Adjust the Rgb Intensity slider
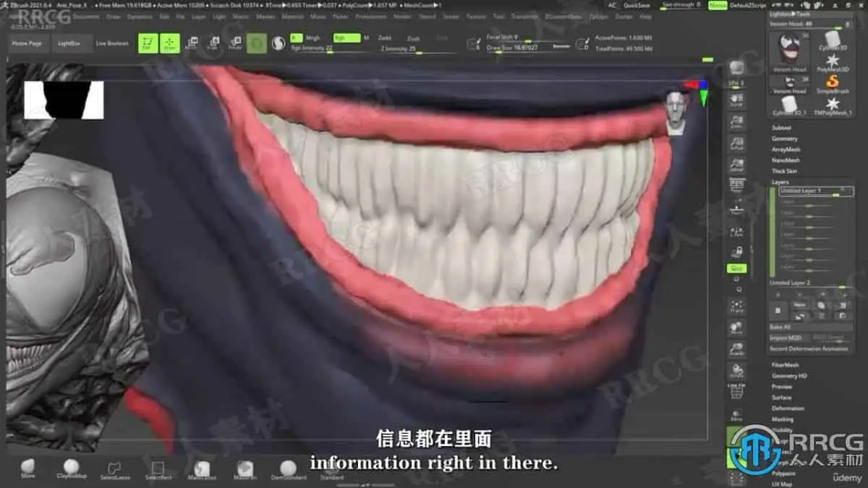Viewport: 868px width, 488px height. tap(329, 48)
